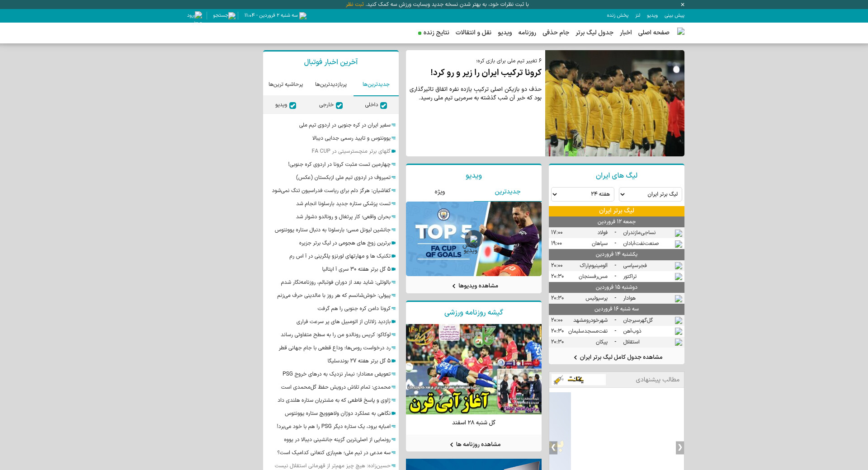Toggle the ویدیو news filter checkbox
Viewport: 868px width, 470px height.
click(x=292, y=105)
